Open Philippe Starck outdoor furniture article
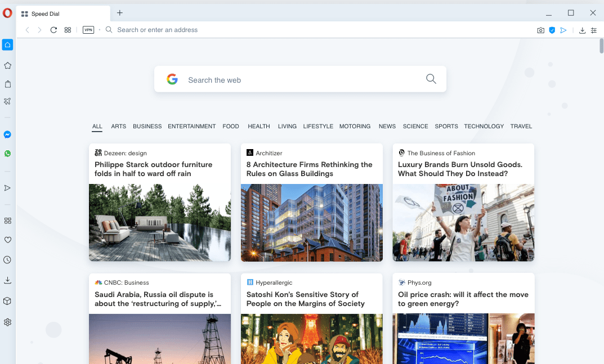This screenshot has width=604, height=364. click(153, 169)
